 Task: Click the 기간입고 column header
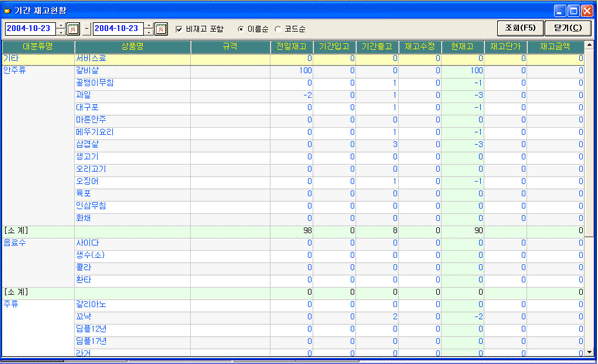tap(334, 47)
